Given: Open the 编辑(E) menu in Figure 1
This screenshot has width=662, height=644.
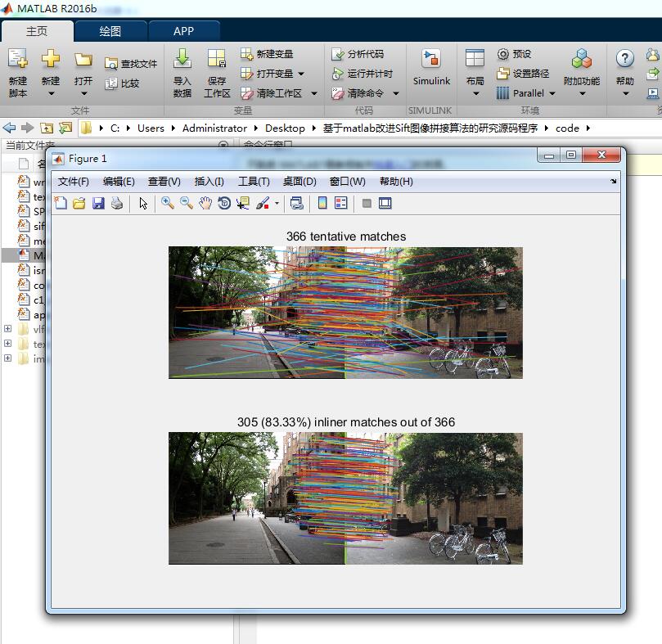Looking at the screenshot, I should pos(119,182).
